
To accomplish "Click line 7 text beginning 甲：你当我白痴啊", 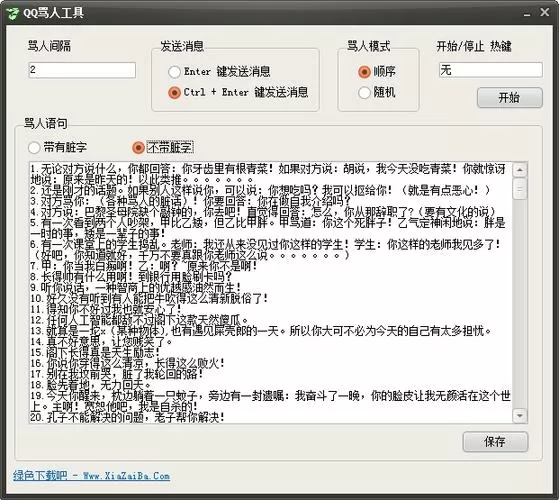I will [x=144, y=266].
